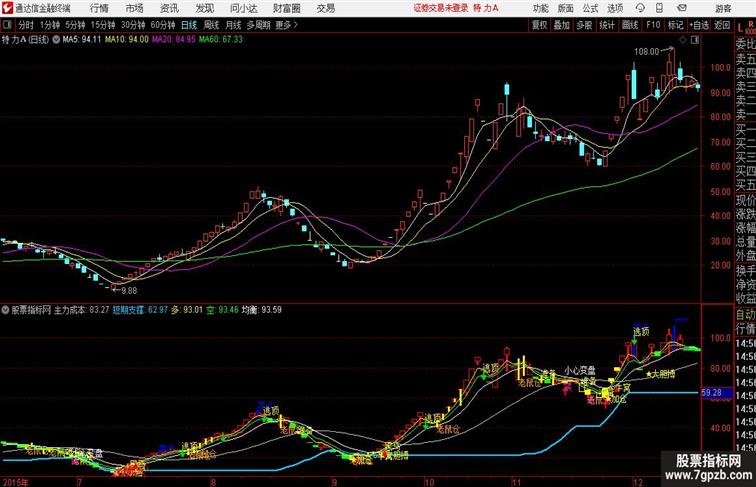Toggle the left panel icon beside 分时
This screenshot has width=756, height=487.
pyautogui.click(x=7, y=25)
